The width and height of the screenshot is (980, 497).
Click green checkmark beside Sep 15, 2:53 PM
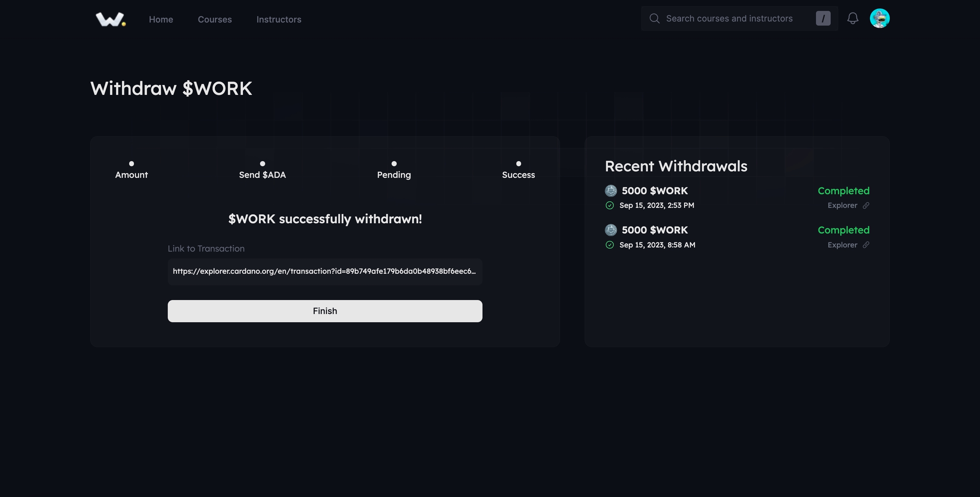(x=610, y=205)
